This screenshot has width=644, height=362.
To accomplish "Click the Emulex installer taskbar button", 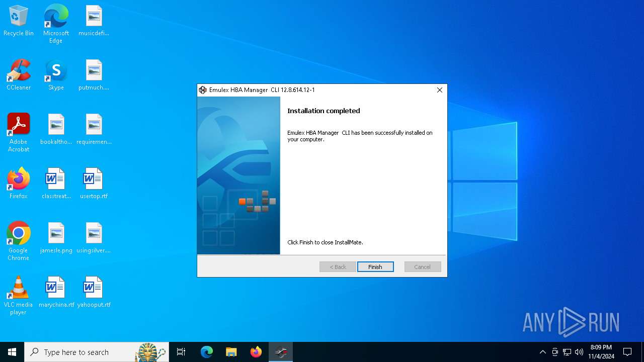I will pyautogui.click(x=281, y=352).
